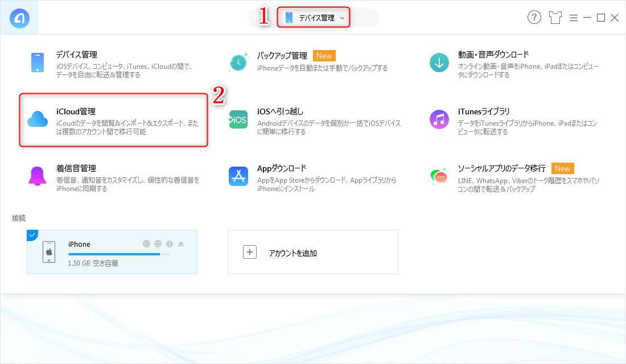Open 動画・音声ダウンロード feature

(493, 55)
